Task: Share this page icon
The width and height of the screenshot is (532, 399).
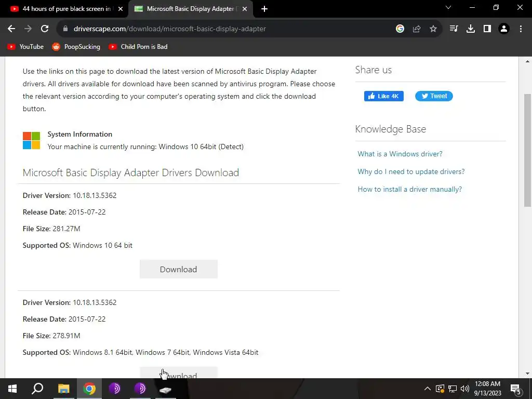Action: (417, 29)
